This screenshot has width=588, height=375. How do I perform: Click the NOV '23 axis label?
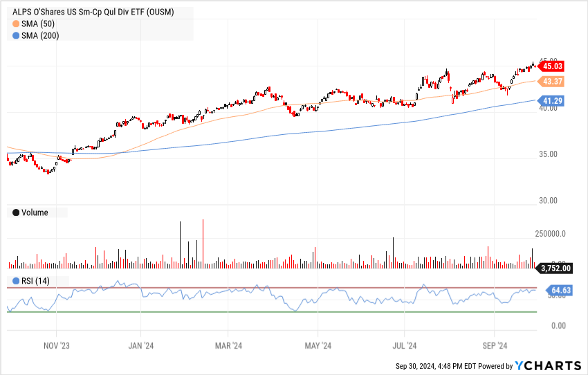click(x=57, y=346)
